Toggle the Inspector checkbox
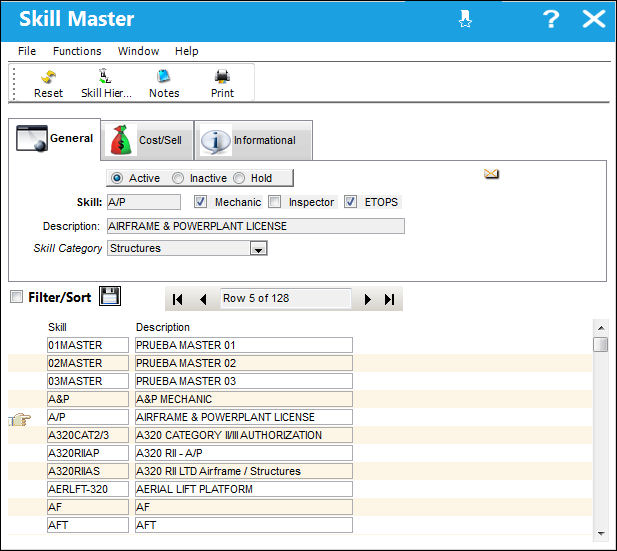Screen dimensions: 617x551 275,202
